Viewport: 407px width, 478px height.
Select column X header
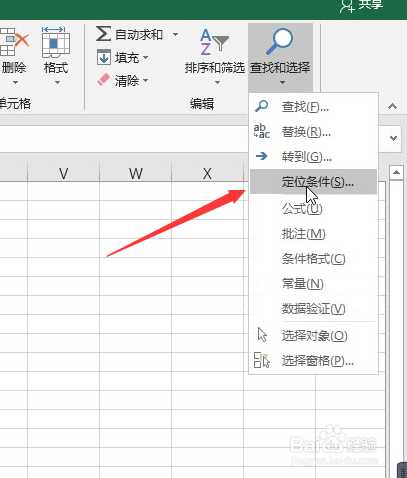(207, 173)
